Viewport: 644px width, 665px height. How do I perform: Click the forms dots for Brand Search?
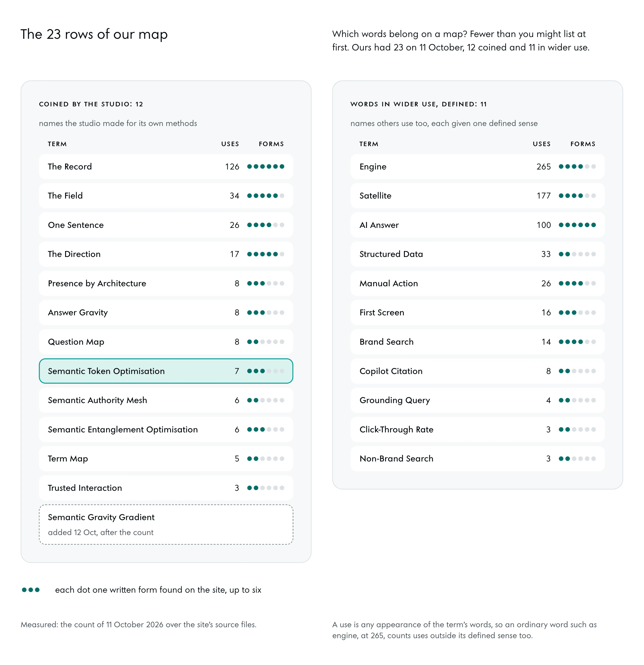(x=577, y=342)
